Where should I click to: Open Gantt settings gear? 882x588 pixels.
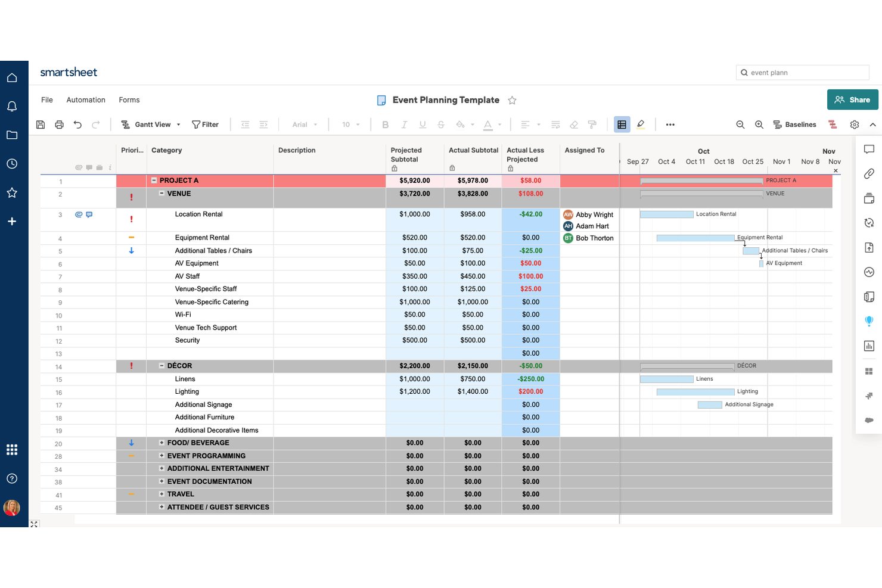pos(855,125)
